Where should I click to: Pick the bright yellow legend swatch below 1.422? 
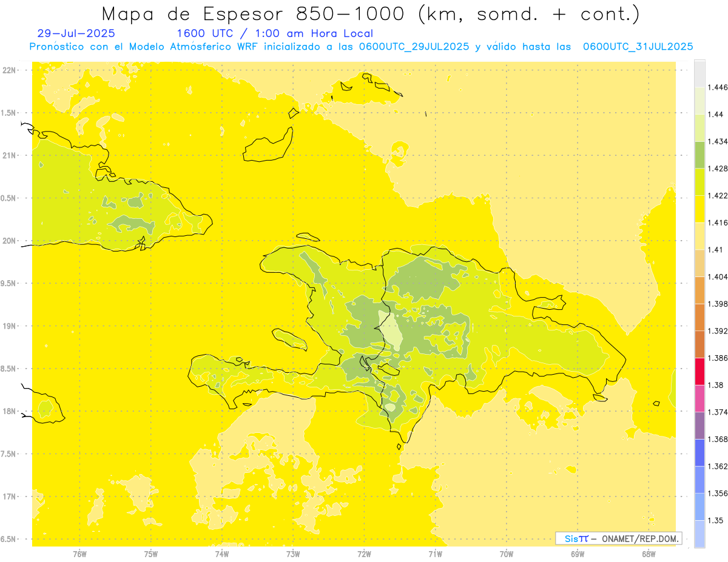tap(699, 209)
